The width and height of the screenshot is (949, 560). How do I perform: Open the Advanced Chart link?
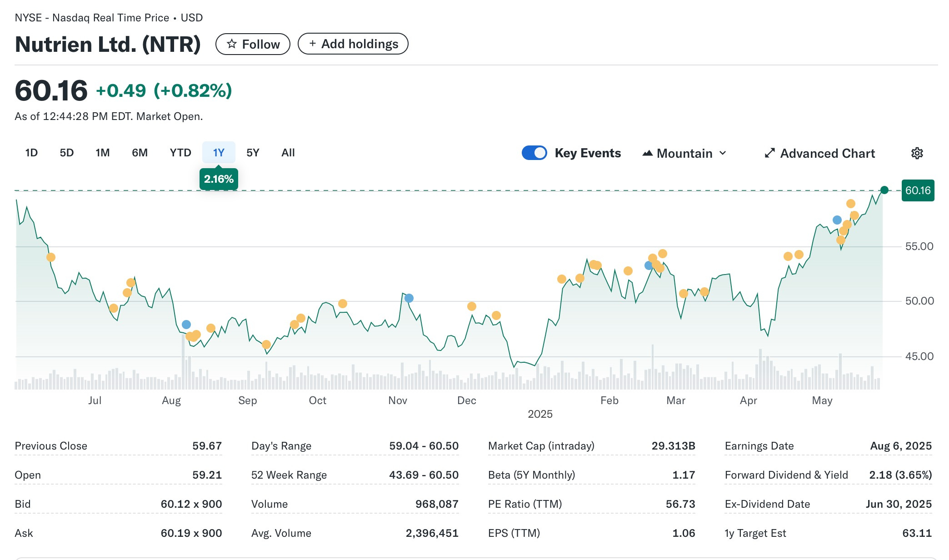(x=820, y=154)
